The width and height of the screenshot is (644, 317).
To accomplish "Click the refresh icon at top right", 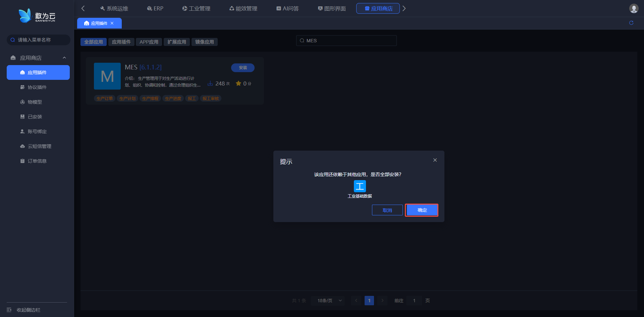I will click(x=631, y=23).
